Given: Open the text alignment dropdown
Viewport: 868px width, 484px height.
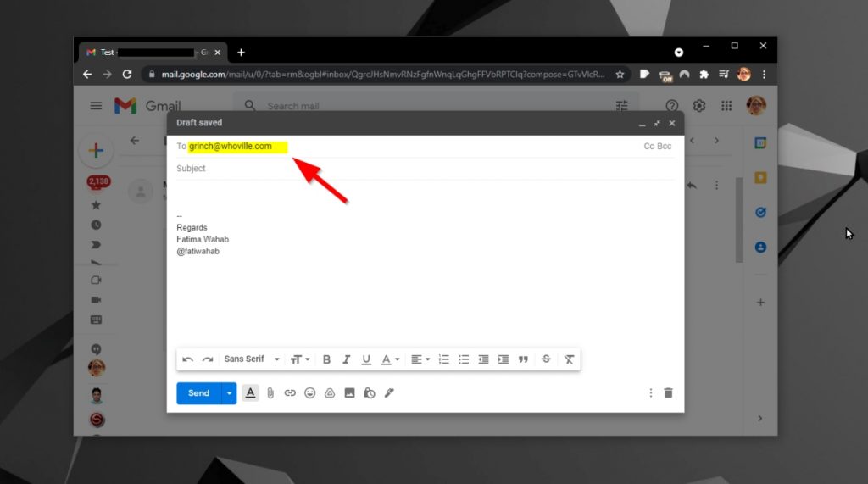Looking at the screenshot, I should coord(420,359).
